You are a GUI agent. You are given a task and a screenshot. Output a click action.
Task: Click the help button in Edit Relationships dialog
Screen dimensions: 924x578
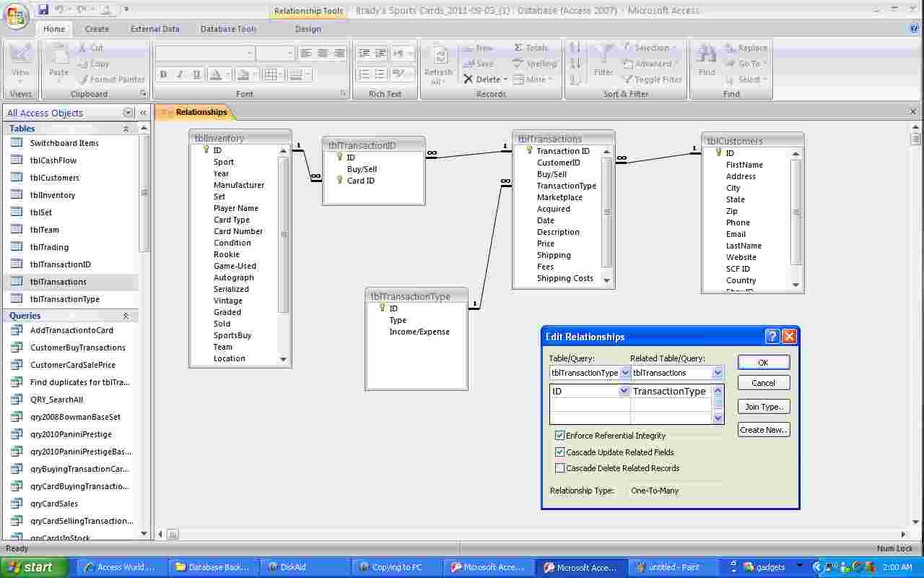(x=772, y=336)
